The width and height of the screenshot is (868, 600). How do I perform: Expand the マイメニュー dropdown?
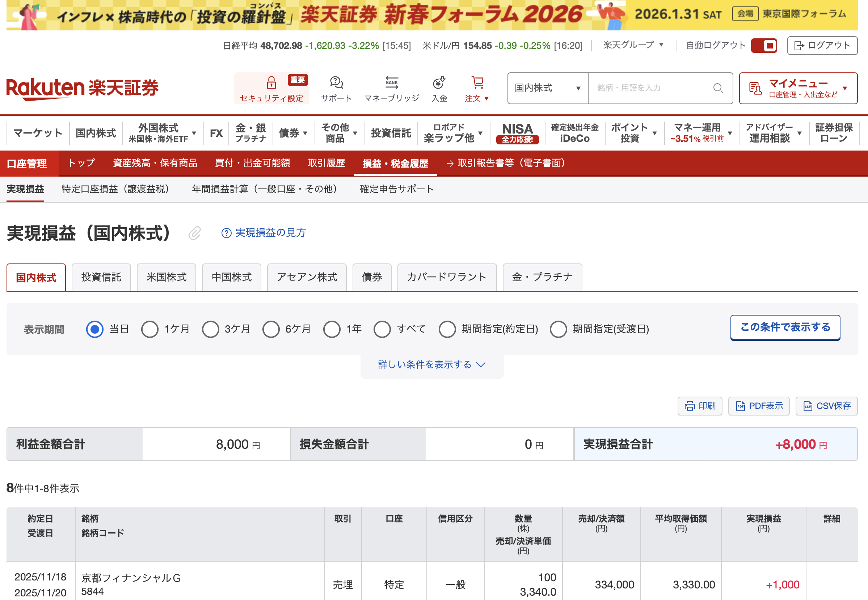[x=798, y=88]
